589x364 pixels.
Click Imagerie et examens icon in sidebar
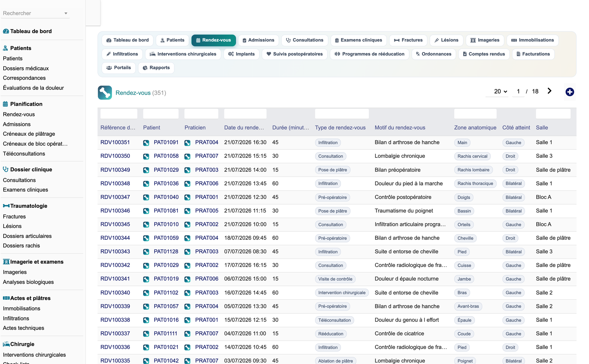pos(6,262)
